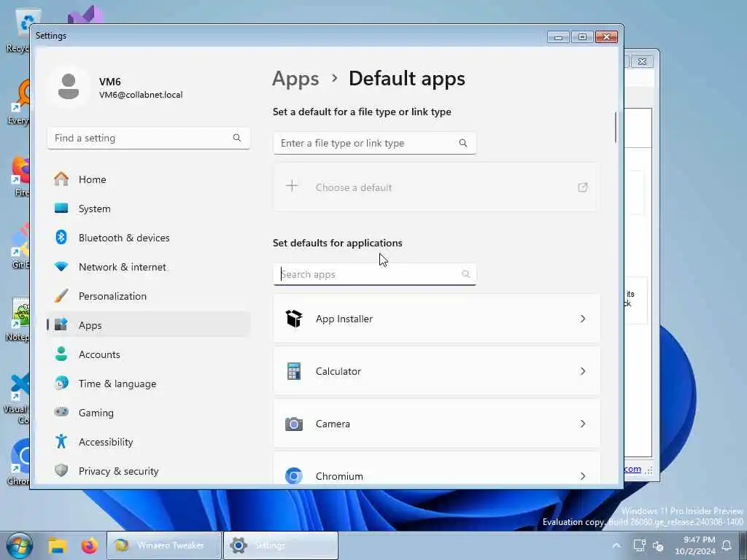The height and width of the screenshot is (560, 747).
Task: Expand the Calculator row chevron
Action: click(583, 371)
